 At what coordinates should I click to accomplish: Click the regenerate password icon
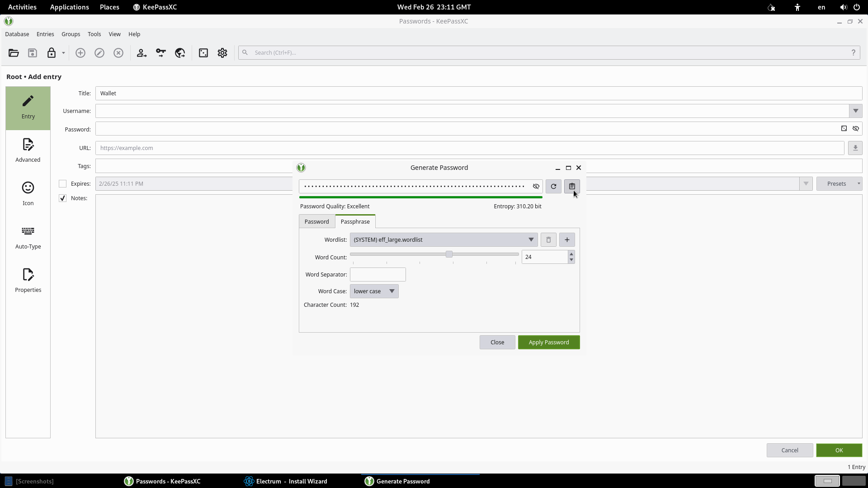pyautogui.click(x=553, y=186)
